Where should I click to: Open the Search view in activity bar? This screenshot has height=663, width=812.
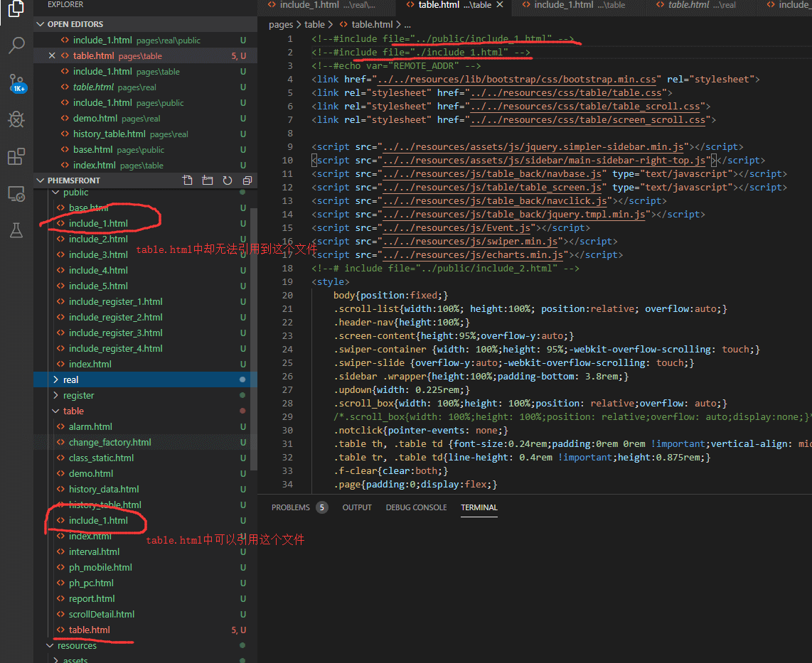click(x=16, y=46)
